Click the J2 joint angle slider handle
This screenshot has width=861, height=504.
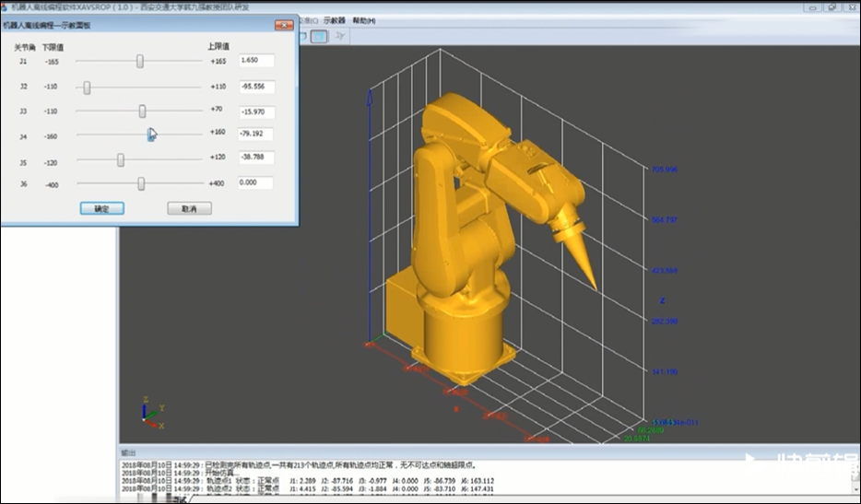(87, 87)
